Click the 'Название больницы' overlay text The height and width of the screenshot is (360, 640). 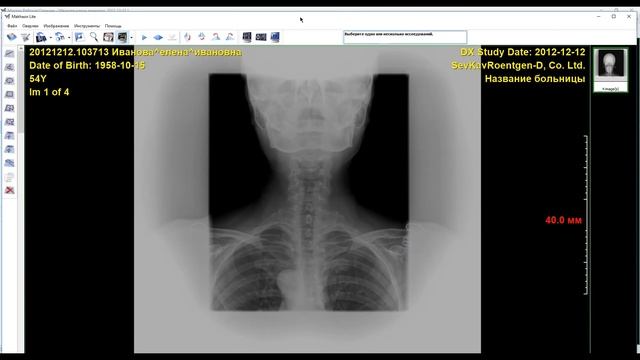point(535,79)
